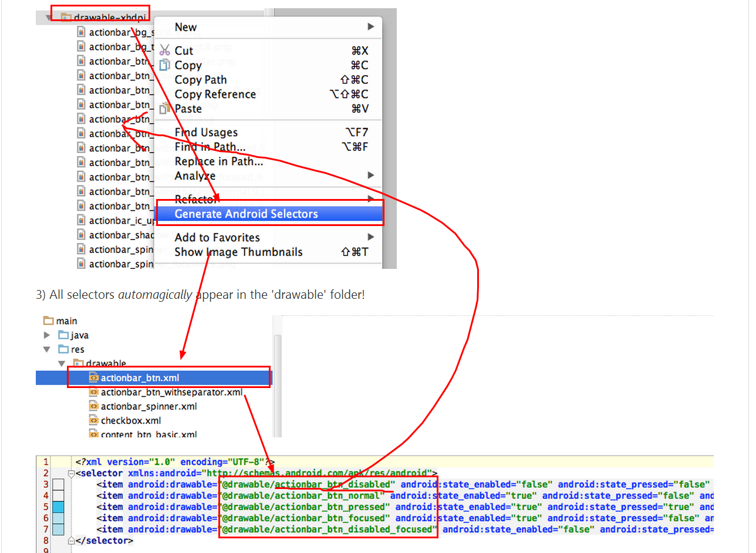This screenshot has width=756, height=553.
Task: Collapse the drawable-xhdpi folder
Action: pos(49,18)
